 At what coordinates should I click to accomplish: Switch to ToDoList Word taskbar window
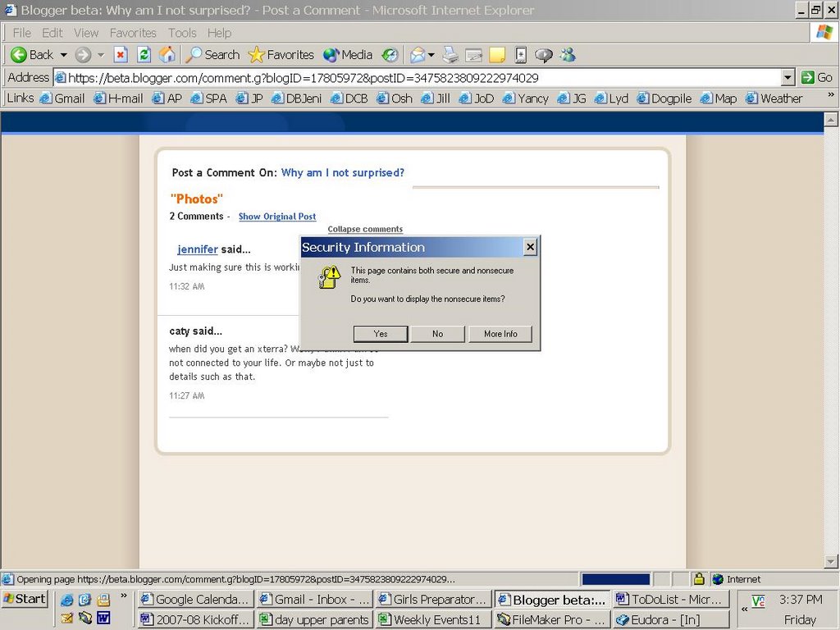pos(671,600)
